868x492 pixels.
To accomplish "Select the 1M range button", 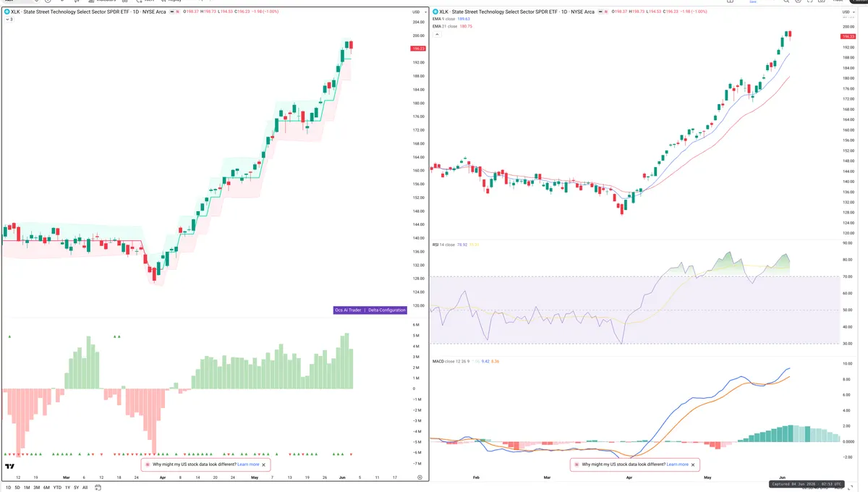I will click(27, 488).
